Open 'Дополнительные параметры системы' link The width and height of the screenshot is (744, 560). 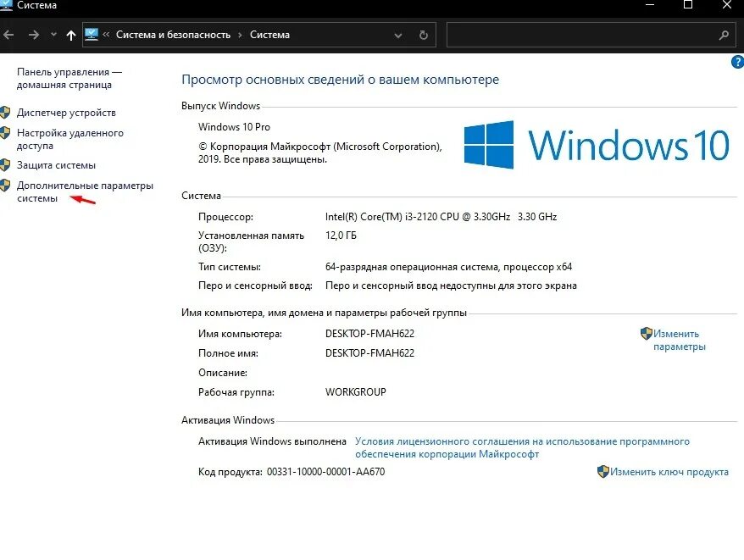click(x=85, y=191)
